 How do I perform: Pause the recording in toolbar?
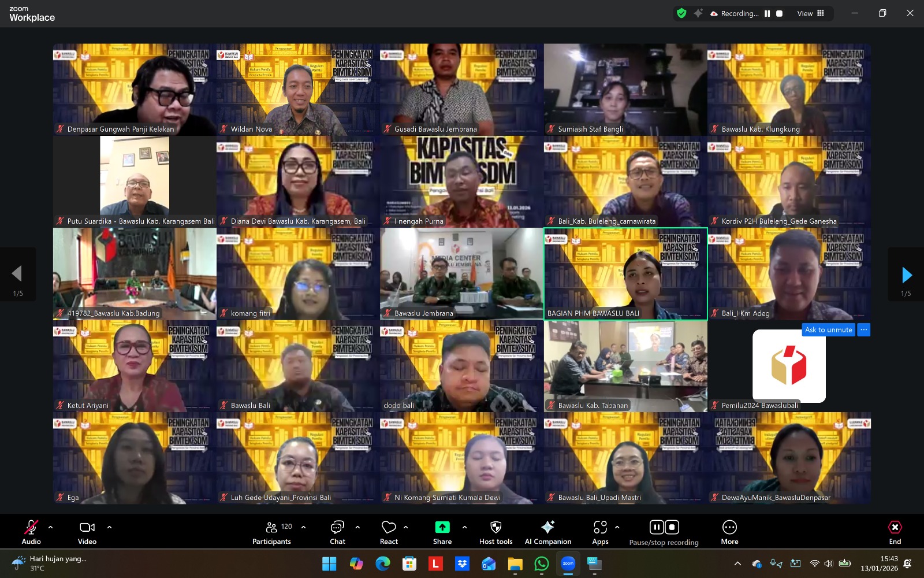click(657, 527)
